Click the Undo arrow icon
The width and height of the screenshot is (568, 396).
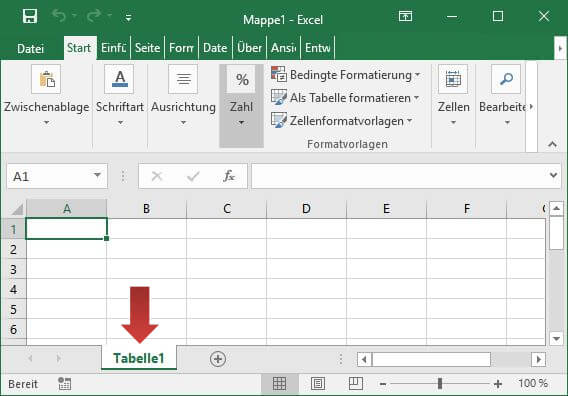pos(59,16)
